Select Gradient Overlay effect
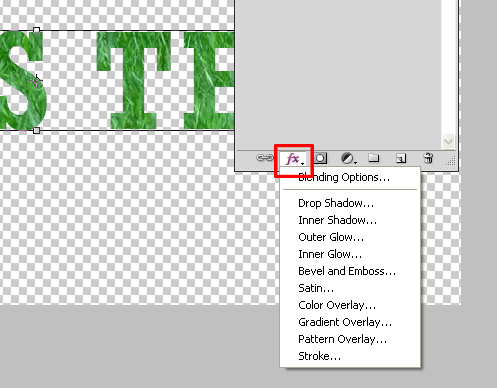 (345, 322)
